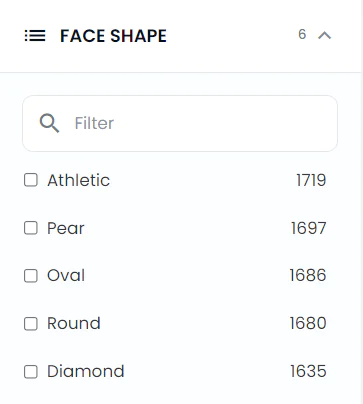Check the Athletic checkbox

point(31,180)
